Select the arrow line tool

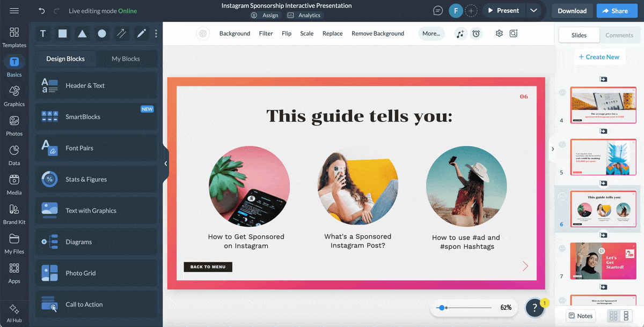tap(122, 33)
